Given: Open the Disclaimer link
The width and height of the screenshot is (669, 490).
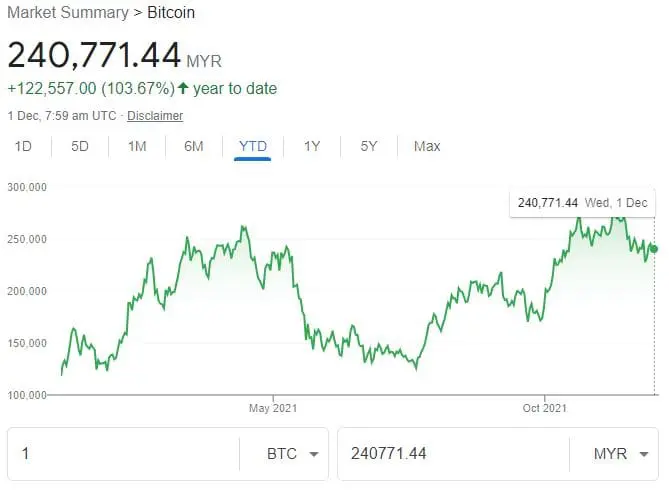Looking at the screenshot, I should pyautogui.click(x=155, y=116).
